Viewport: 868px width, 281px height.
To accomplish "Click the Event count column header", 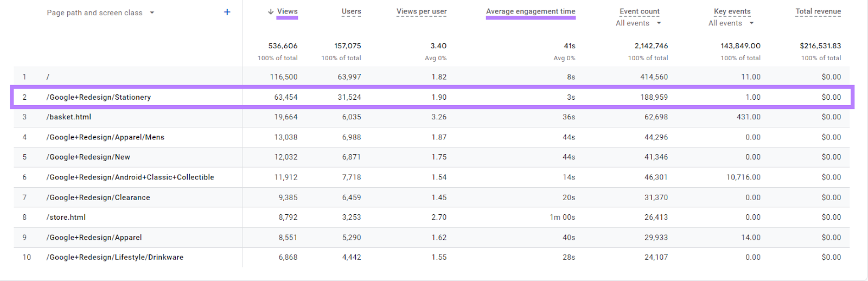I will click(x=639, y=11).
